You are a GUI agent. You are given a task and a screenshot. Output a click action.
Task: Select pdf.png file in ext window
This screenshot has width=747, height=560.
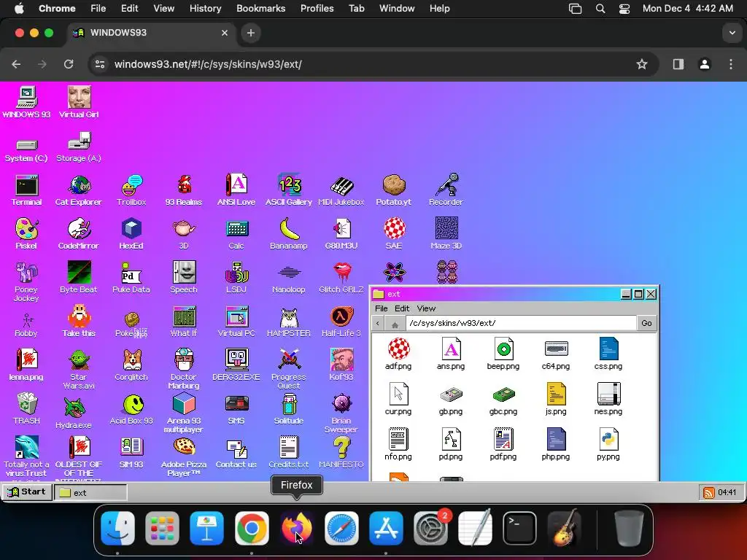(503, 444)
